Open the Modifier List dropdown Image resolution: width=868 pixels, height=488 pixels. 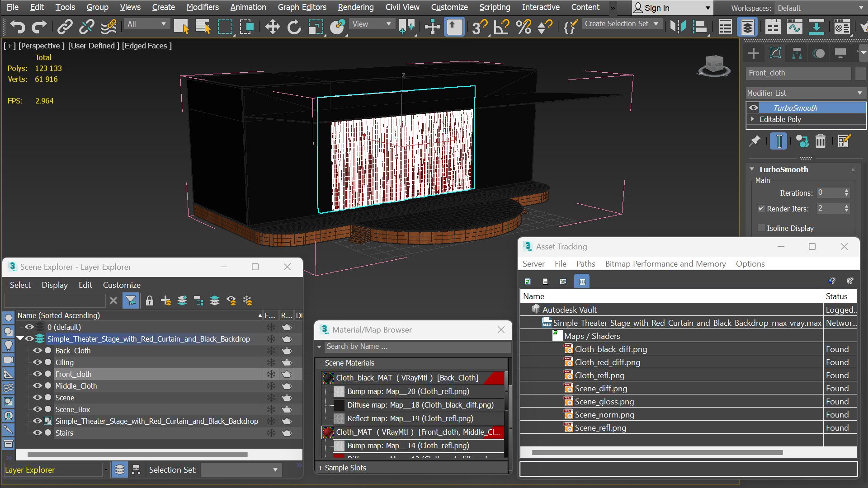[806, 93]
